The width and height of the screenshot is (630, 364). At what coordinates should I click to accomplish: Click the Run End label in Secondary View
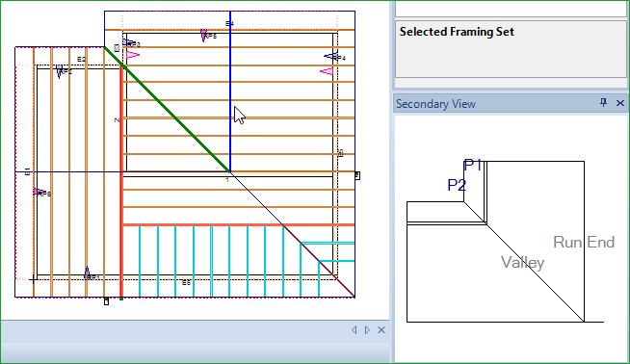click(x=584, y=243)
